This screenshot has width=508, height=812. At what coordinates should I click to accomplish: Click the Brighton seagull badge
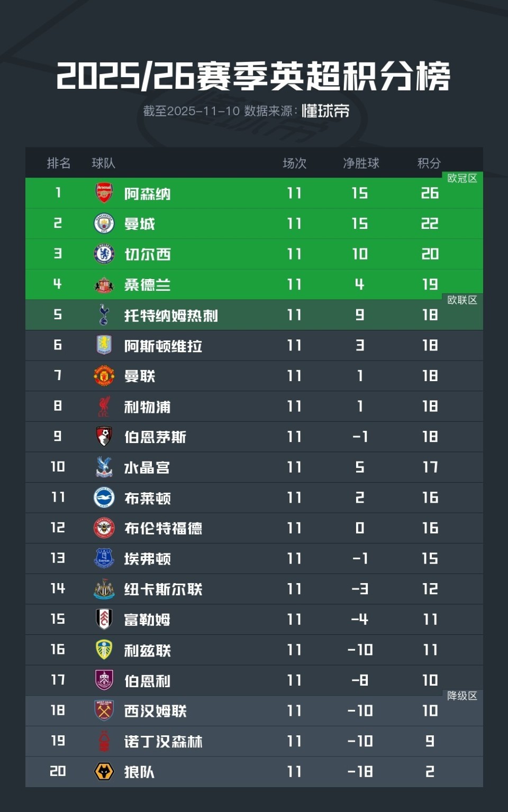pos(104,498)
